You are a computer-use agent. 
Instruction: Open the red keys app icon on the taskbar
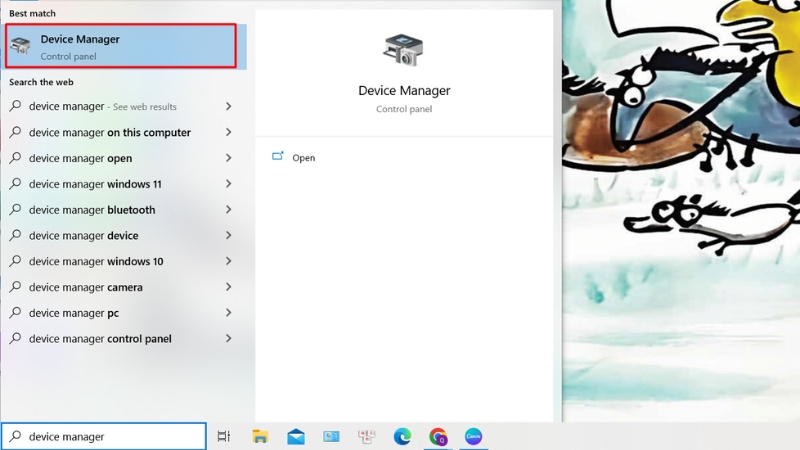coord(366,436)
